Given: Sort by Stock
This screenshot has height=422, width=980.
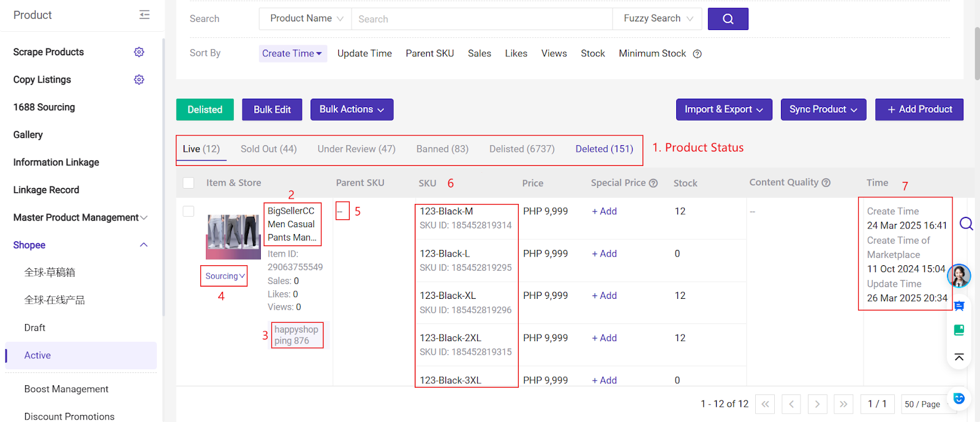Looking at the screenshot, I should tap(593, 54).
